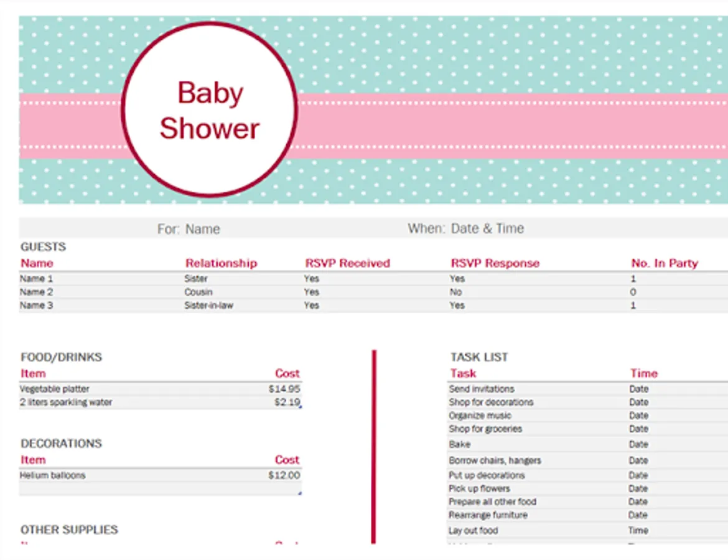Click the FOOD/DRINKS section heading
Screen dimensions: 728x560
click(x=61, y=357)
